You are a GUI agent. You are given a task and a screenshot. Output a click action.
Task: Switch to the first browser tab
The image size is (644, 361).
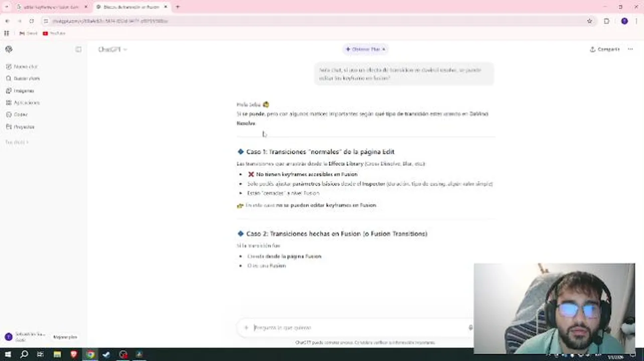(52, 7)
